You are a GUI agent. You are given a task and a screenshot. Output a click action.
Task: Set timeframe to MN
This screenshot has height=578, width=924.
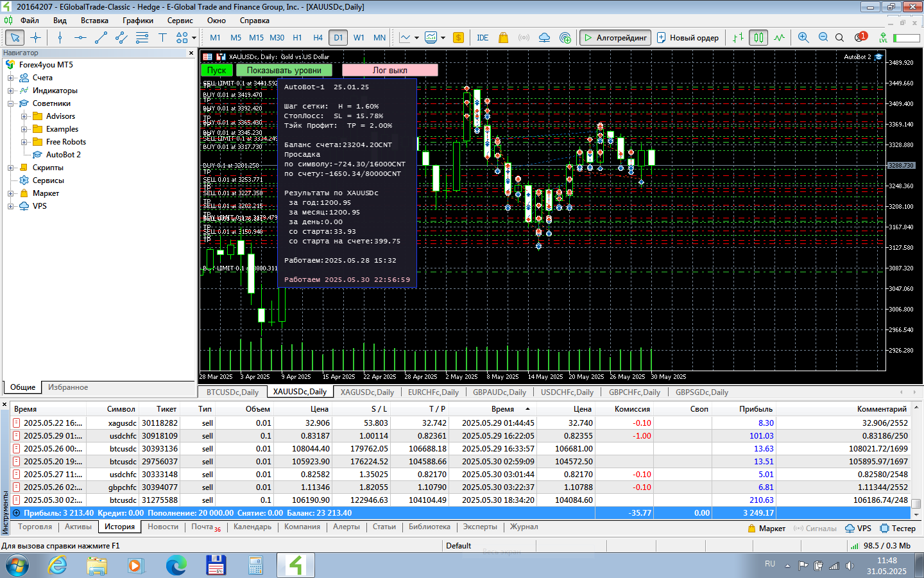pyautogui.click(x=379, y=38)
